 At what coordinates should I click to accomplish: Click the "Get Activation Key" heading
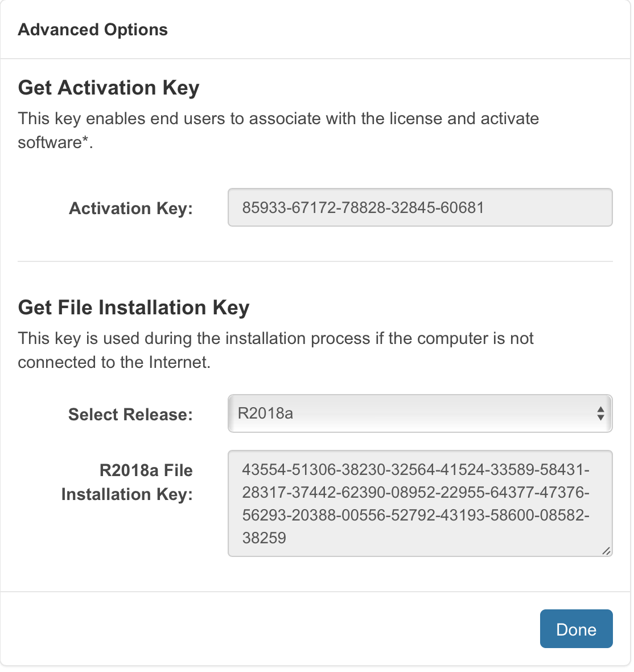[x=109, y=88]
